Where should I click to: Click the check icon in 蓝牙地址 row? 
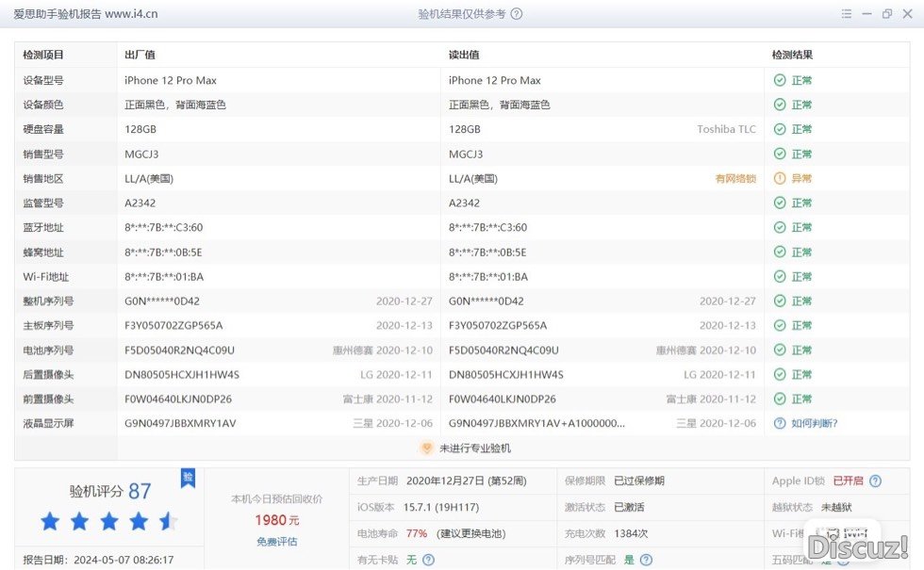780,227
